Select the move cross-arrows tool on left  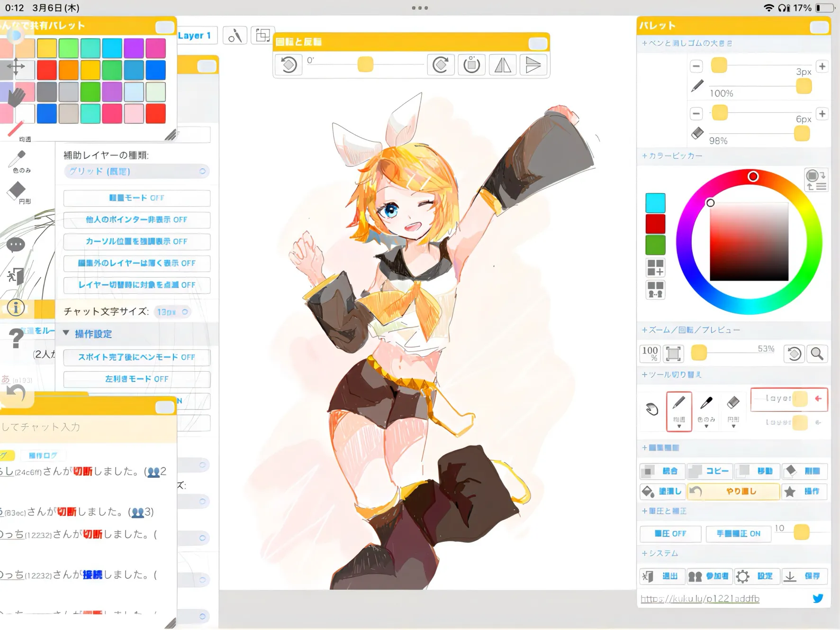(x=16, y=66)
